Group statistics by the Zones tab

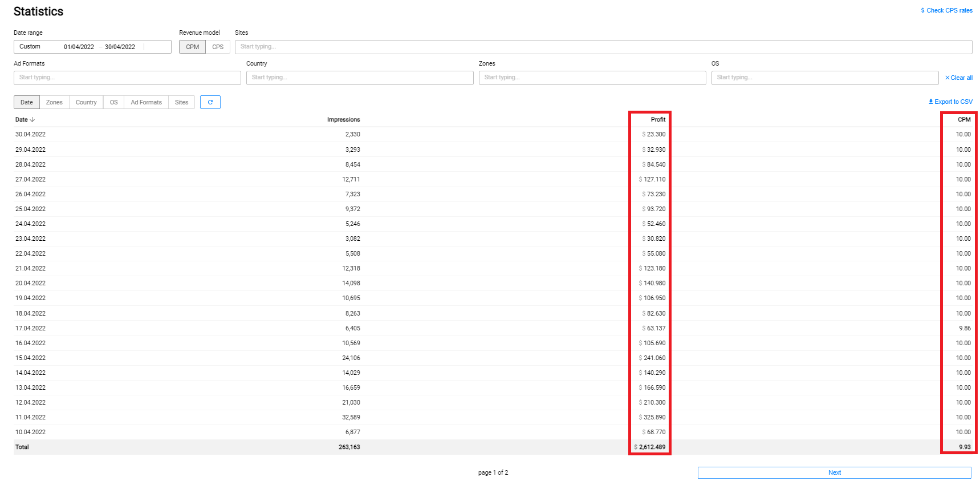(54, 102)
